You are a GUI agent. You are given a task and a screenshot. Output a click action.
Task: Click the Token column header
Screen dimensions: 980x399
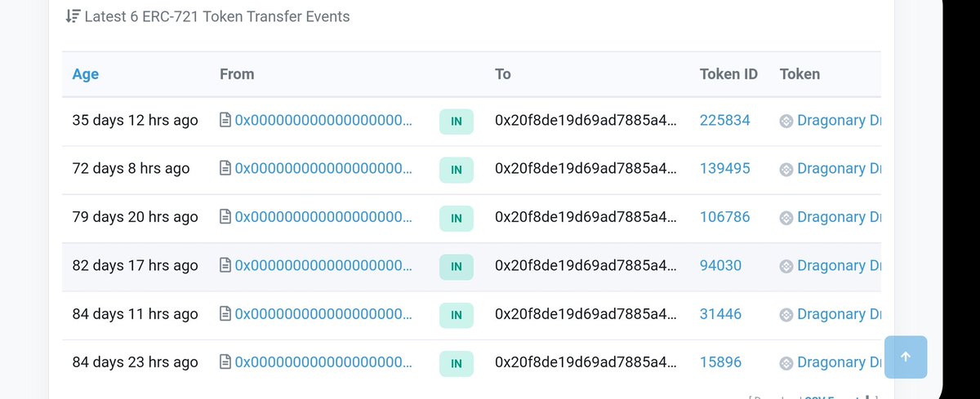pyautogui.click(x=800, y=74)
